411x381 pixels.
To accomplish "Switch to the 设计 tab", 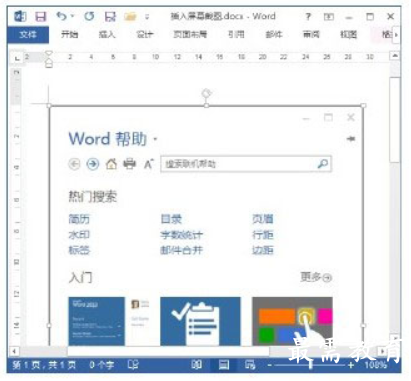I will 145,34.
